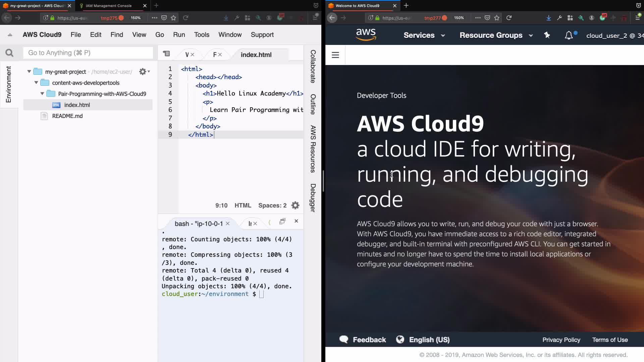This screenshot has width=644, height=362.
Task: Toggle the Collaborate side panel
Action: [313, 66]
